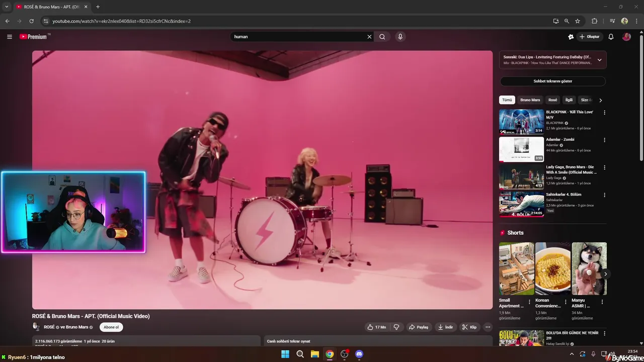This screenshot has height=362, width=644.
Task: Click the youtube.com address bar URL
Action: [x=121, y=21]
